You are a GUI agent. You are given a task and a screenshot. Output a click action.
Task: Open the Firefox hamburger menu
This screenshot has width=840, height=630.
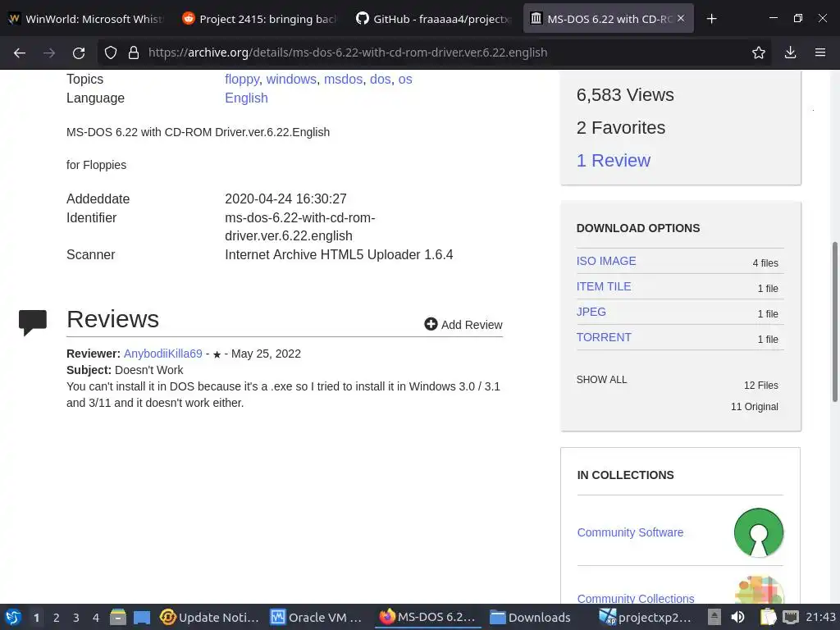point(820,52)
